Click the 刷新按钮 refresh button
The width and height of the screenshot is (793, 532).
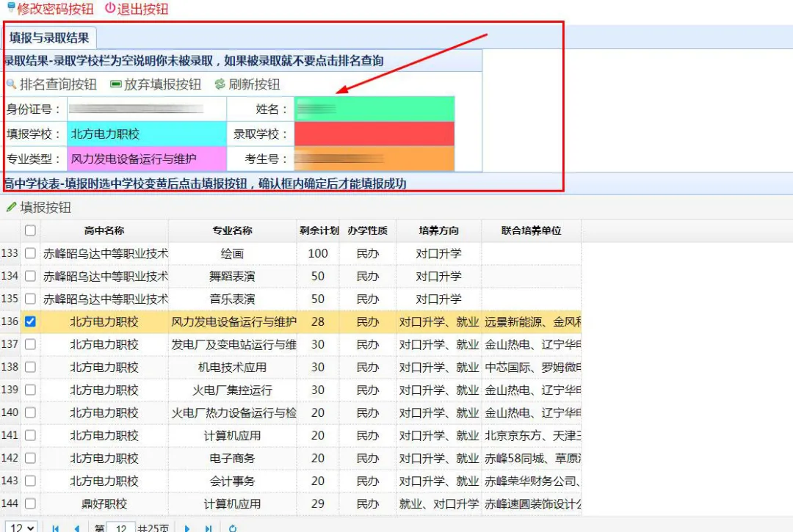pyautogui.click(x=247, y=84)
